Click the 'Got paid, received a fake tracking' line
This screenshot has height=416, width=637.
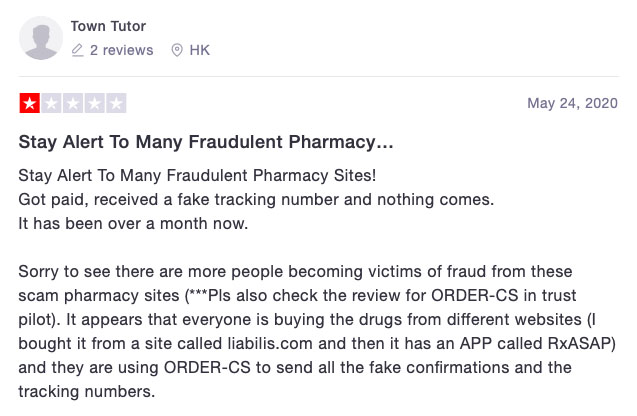pyautogui.click(x=256, y=200)
